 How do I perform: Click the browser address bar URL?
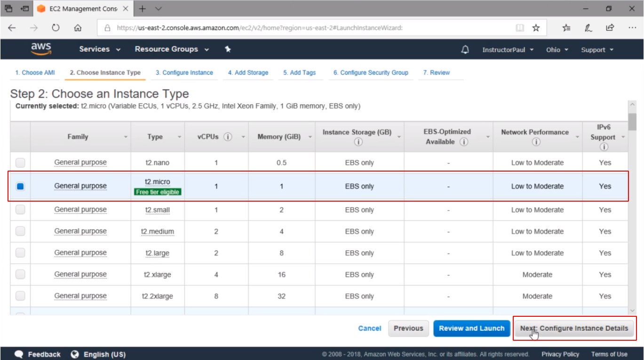260,28
